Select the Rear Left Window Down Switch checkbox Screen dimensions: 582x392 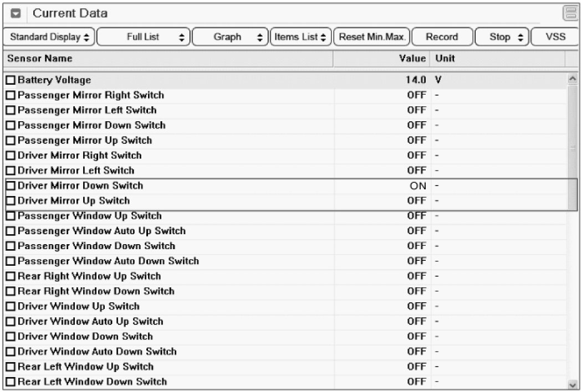tap(11, 381)
